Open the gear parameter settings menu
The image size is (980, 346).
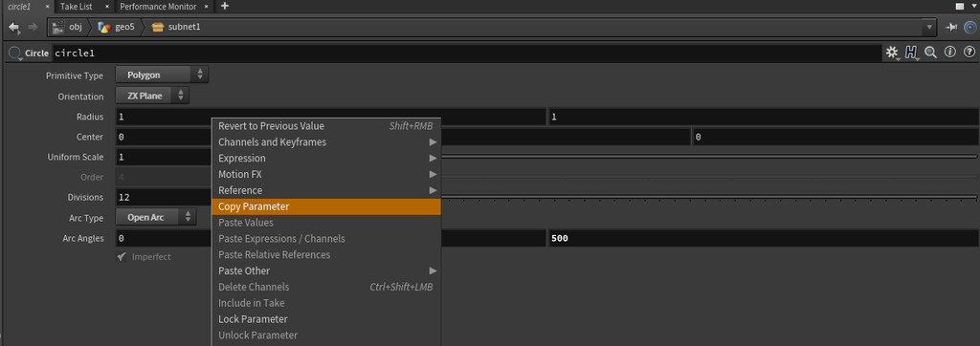[892, 54]
